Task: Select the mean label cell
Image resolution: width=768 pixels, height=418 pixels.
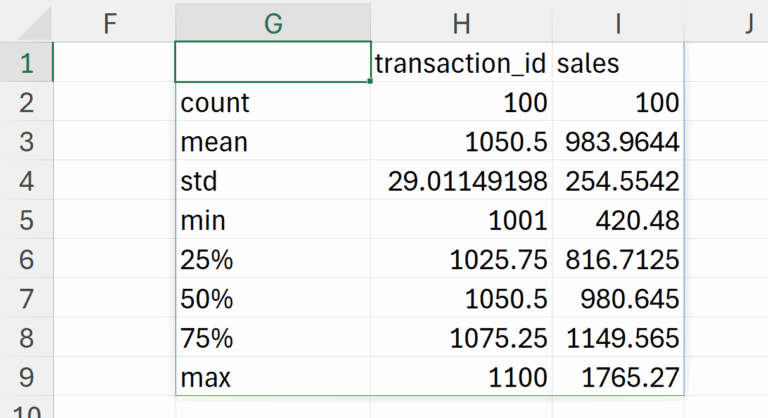Action: 273,142
